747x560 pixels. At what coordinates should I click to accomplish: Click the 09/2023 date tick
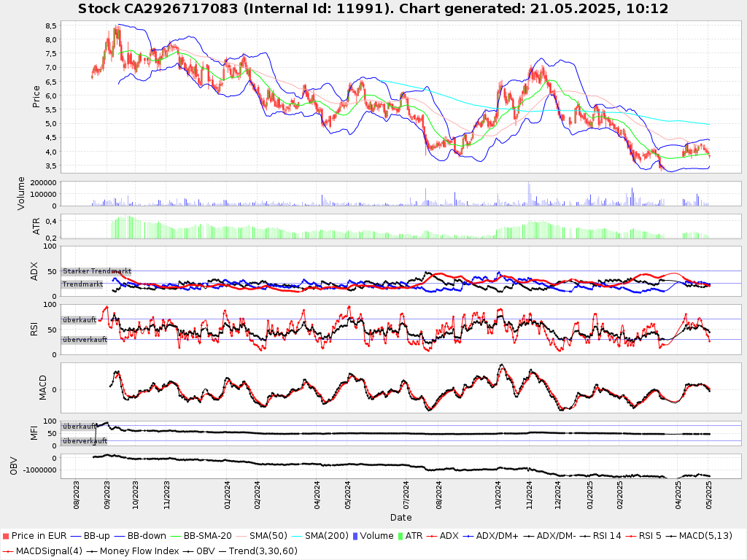click(x=107, y=495)
